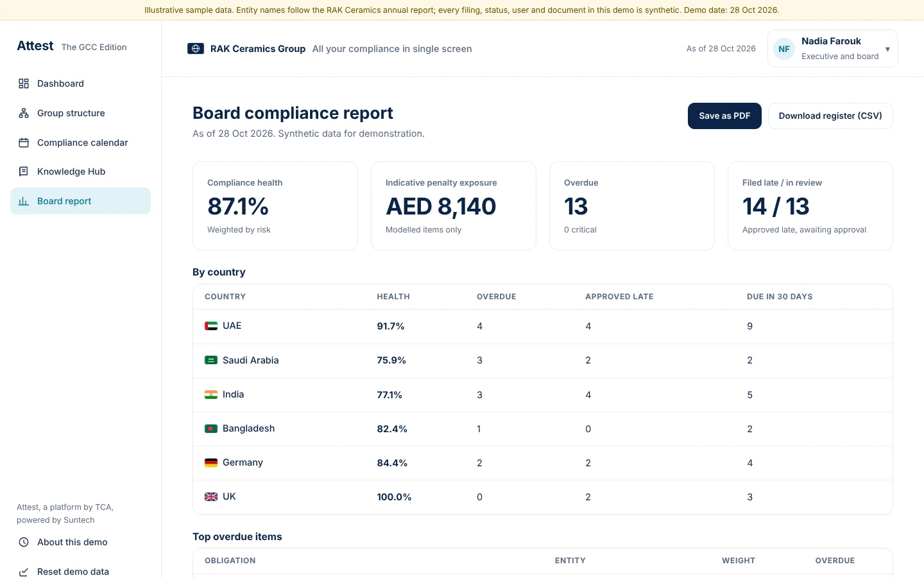Click the Compliance health 87.1% card
924x578 pixels.
point(275,206)
